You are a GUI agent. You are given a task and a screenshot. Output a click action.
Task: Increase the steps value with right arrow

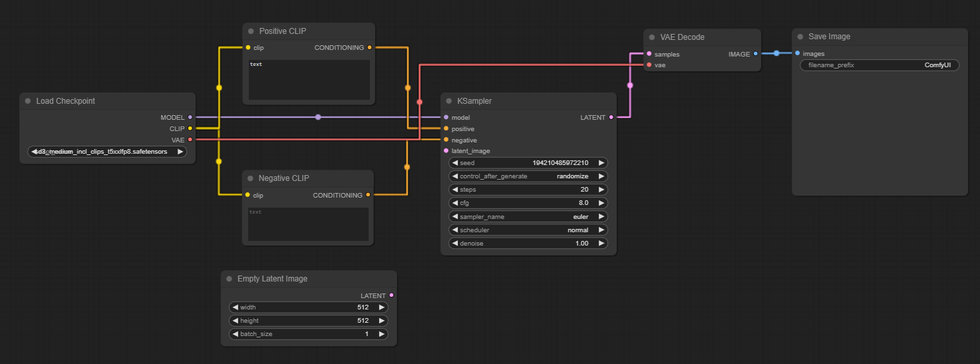pos(601,190)
